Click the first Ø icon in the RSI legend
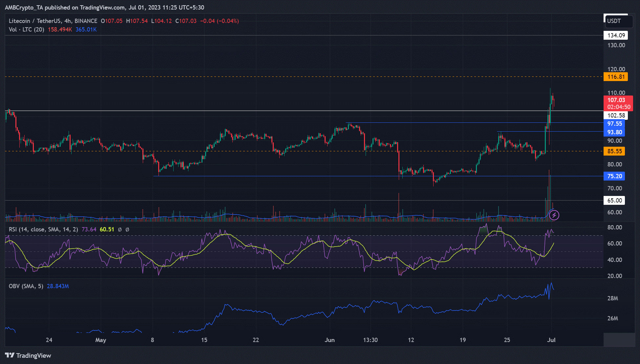Screen dimensions: 640x364 point(119,230)
